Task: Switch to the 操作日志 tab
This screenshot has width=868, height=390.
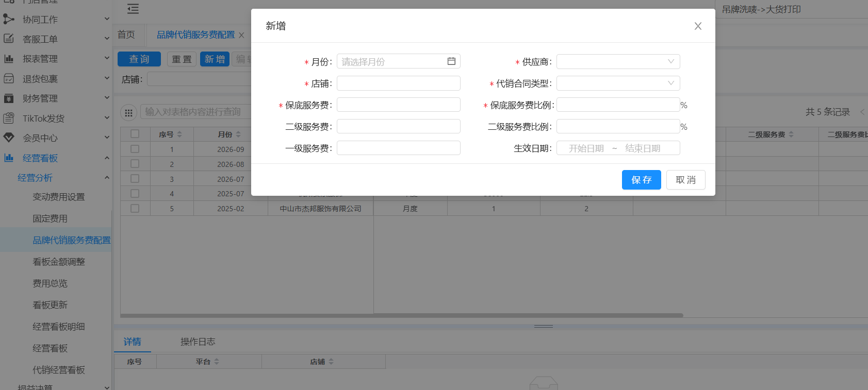Action: click(198, 342)
